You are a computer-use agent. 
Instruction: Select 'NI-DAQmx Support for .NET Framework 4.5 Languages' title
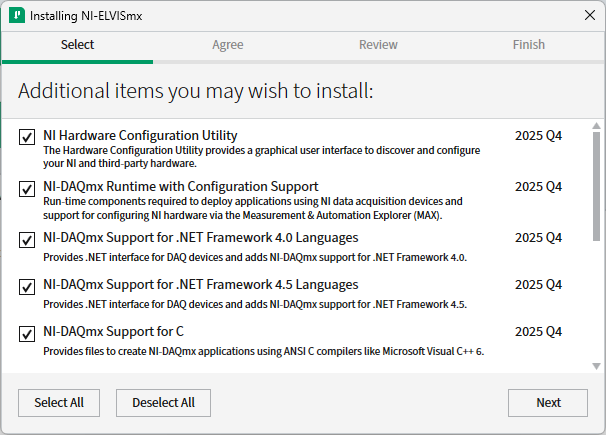(x=201, y=284)
